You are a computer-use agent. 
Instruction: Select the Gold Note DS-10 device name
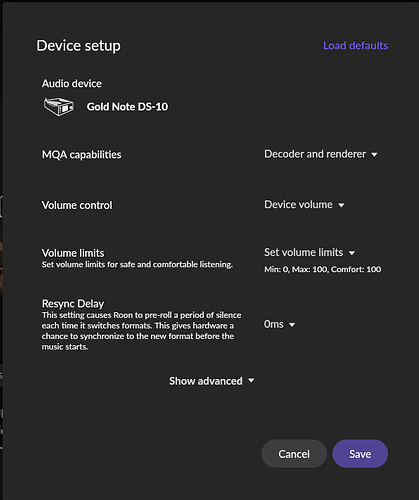[x=127, y=107]
